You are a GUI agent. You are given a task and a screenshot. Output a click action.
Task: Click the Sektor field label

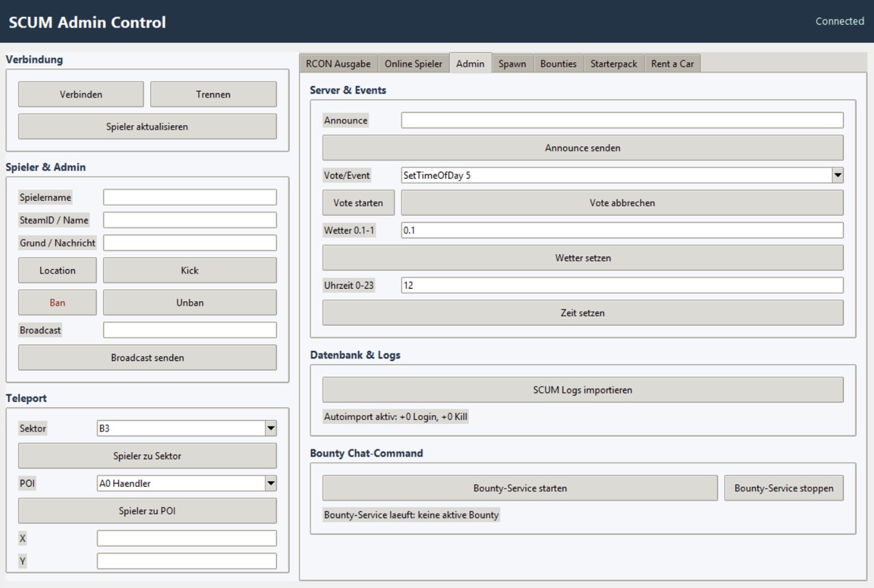(x=33, y=428)
